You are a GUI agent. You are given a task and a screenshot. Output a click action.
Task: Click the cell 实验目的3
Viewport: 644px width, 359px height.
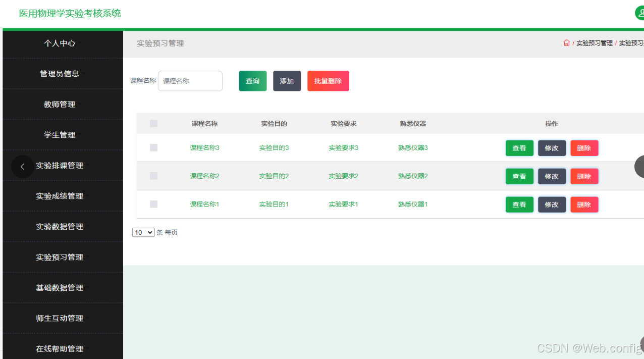click(274, 148)
